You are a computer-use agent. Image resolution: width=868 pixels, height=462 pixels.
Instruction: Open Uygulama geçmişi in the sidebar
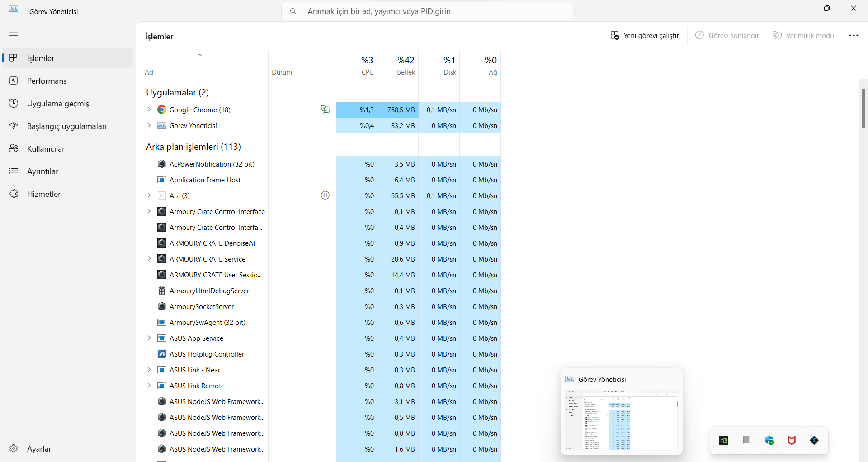(68, 103)
